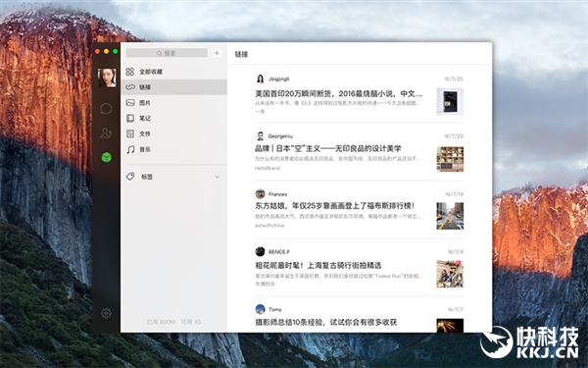Click BENCE.F avatar

260,251
